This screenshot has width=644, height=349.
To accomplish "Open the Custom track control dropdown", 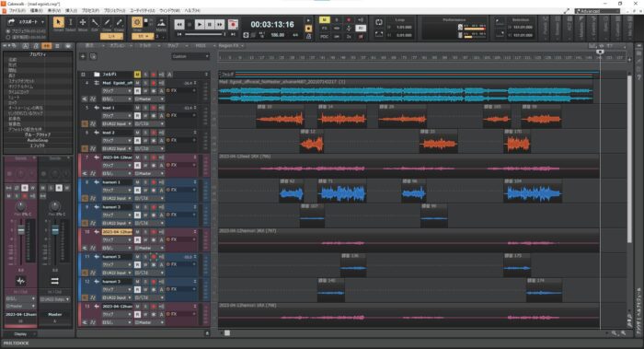I will click(190, 56).
